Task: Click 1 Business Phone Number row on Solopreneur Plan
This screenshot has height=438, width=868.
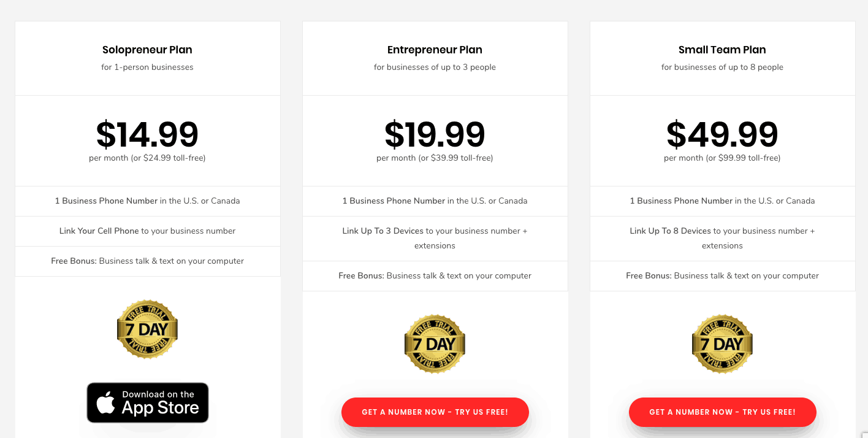Action: 147,201
